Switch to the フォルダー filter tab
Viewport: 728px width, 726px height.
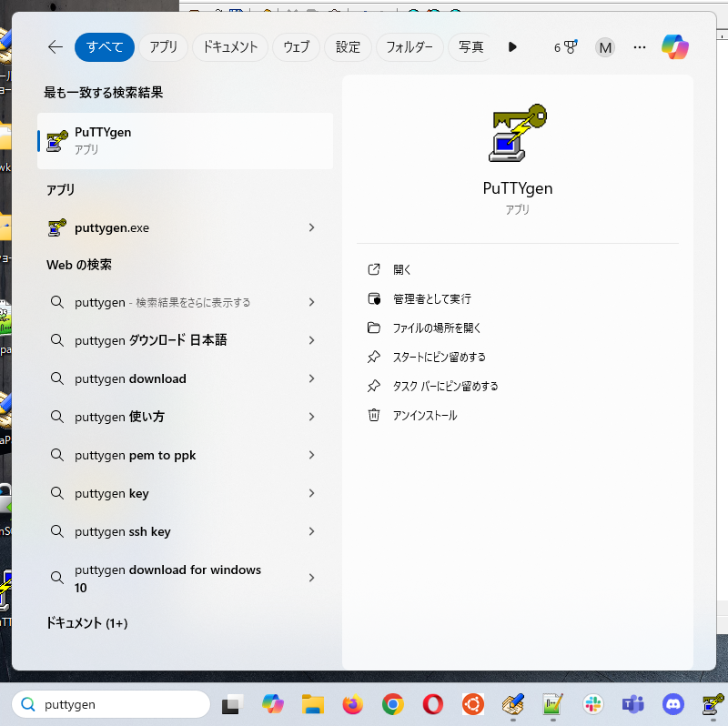point(409,47)
